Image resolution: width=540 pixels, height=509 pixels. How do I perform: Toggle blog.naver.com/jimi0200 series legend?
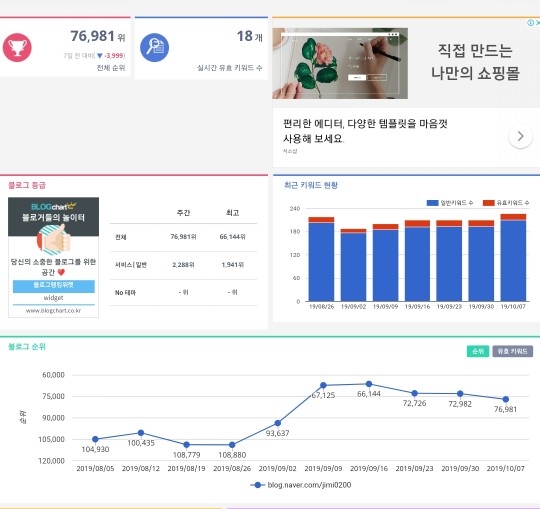point(301,485)
